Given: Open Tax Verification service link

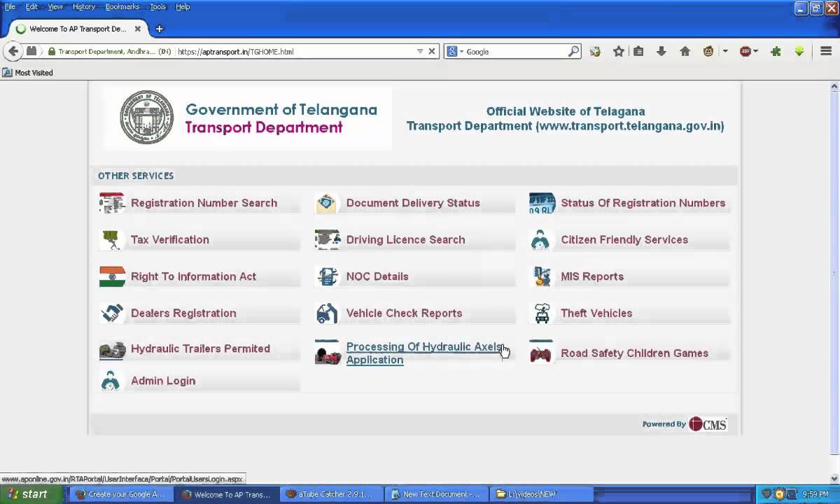Looking at the screenshot, I should [x=170, y=239].
